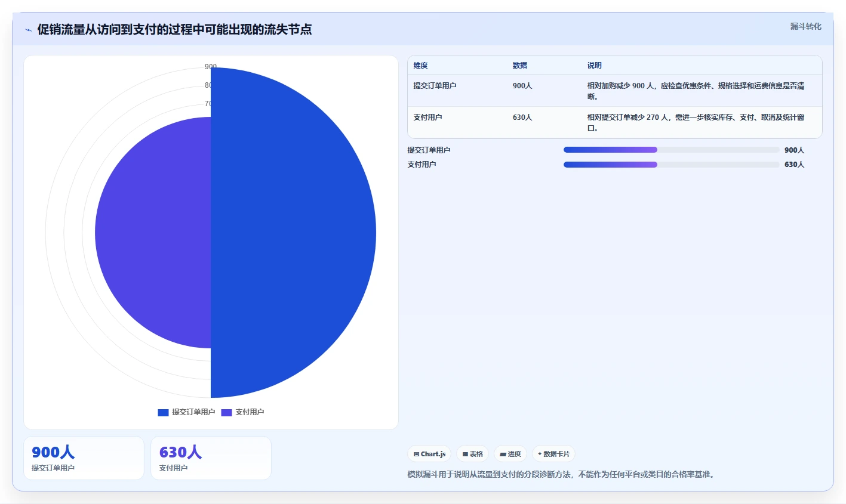Click the 进度 tag

(x=510, y=454)
